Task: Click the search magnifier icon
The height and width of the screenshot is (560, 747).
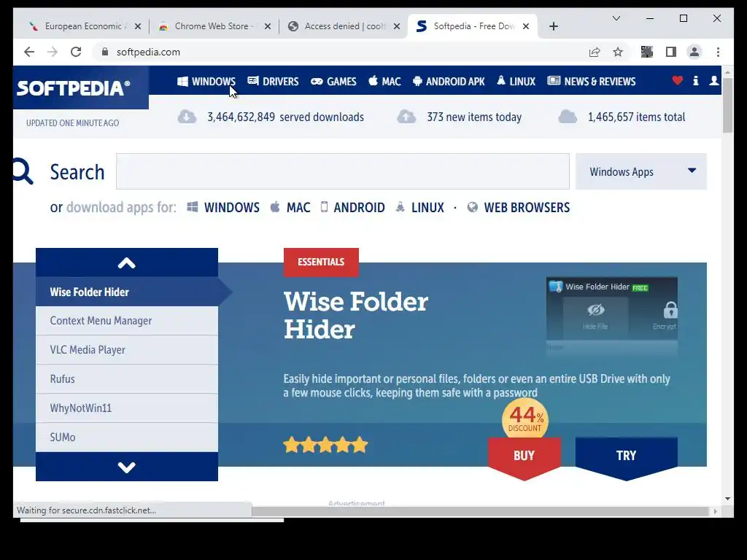Action: coord(23,171)
